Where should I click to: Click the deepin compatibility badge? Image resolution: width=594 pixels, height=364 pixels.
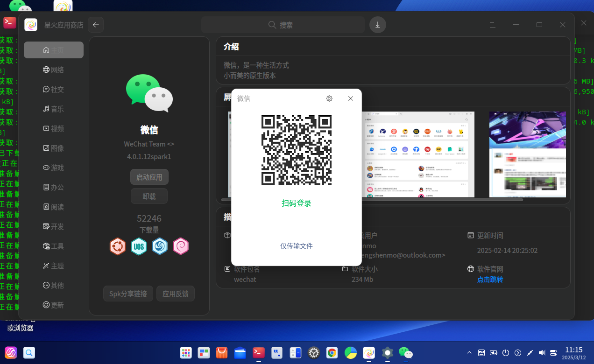[160, 246]
